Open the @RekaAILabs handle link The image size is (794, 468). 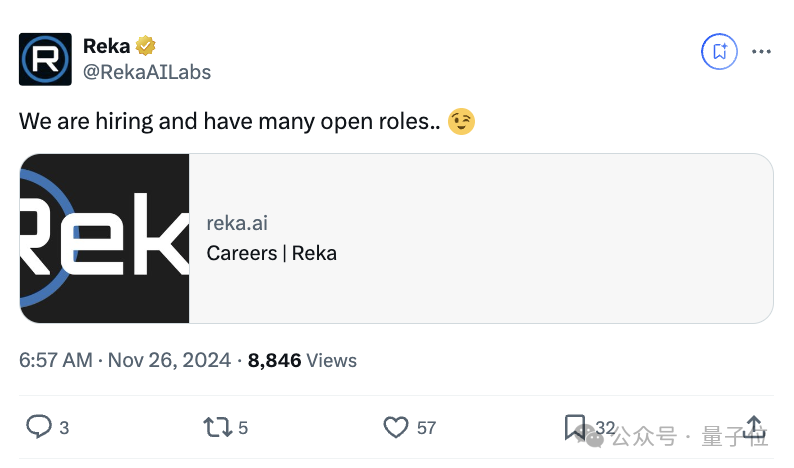pyautogui.click(x=147, y=72)
